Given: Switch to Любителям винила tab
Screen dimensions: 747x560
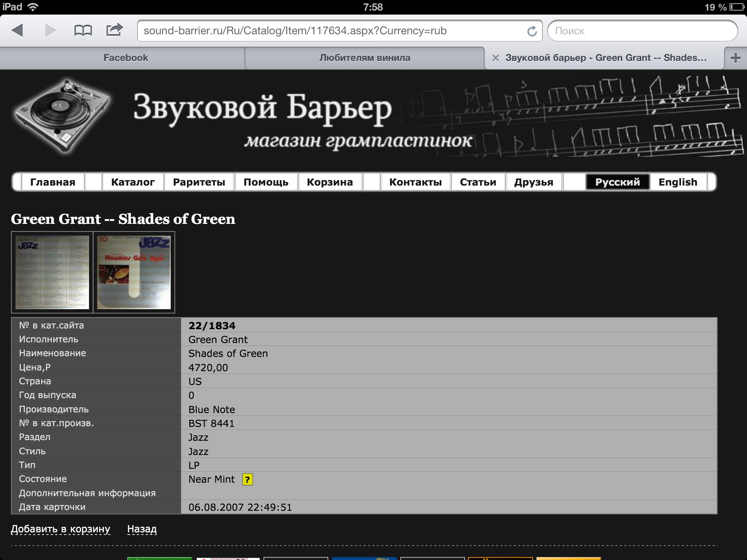Looking at the screenshot, I should (364, 58).
